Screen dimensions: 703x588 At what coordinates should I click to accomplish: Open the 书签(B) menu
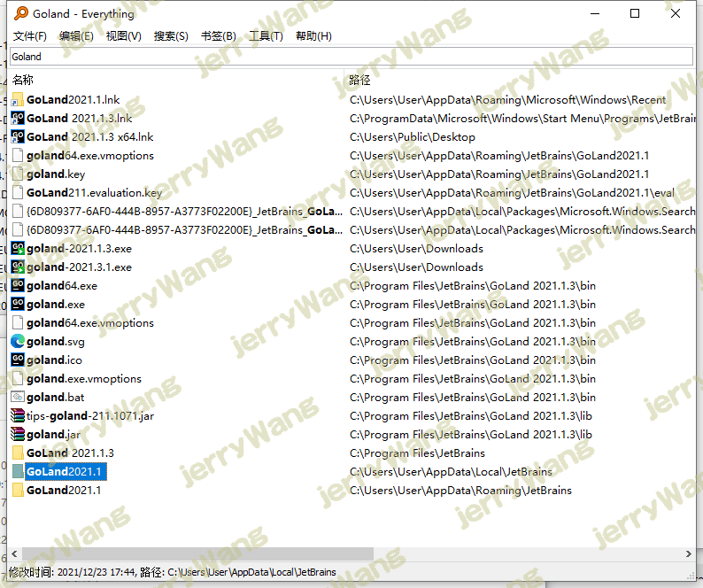(218, 36)
